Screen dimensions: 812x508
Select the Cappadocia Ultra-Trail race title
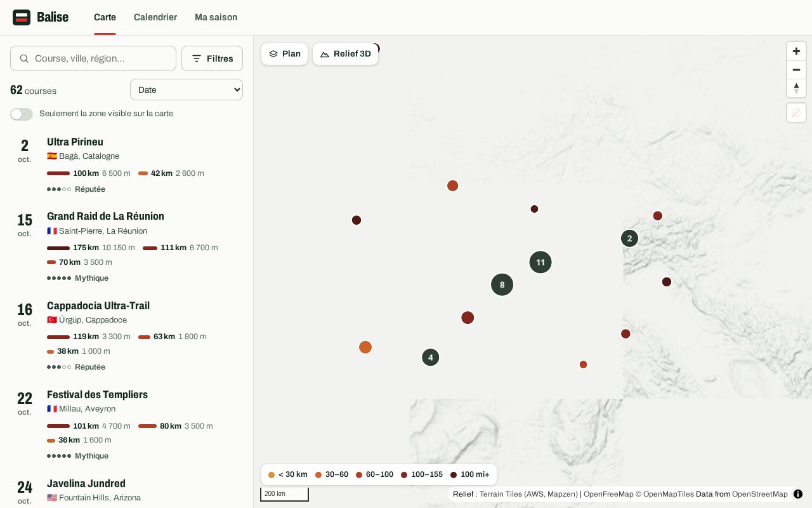98,306
